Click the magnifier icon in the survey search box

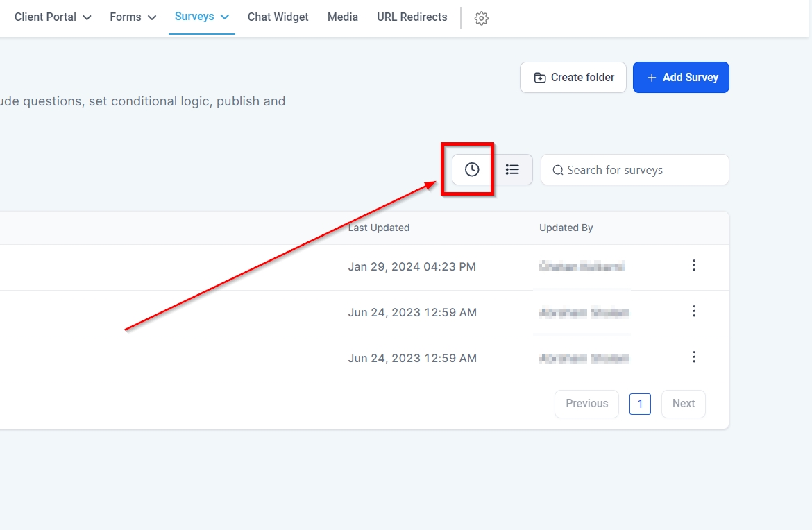(x=557, y=171)
